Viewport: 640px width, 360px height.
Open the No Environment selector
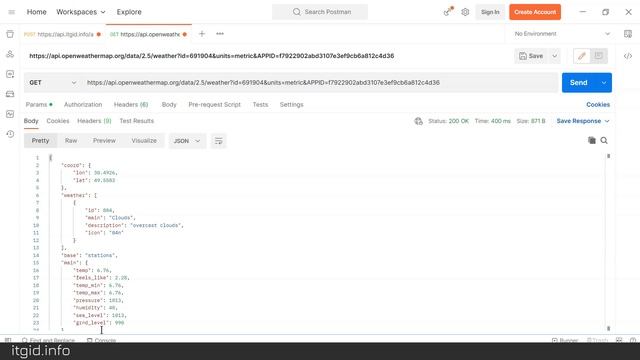click(x=562, y=34)
